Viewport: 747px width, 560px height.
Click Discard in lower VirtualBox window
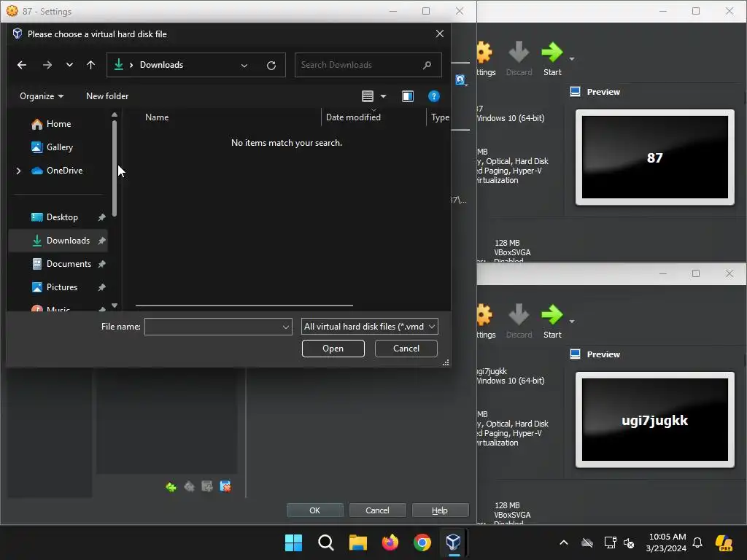point(519,322)
